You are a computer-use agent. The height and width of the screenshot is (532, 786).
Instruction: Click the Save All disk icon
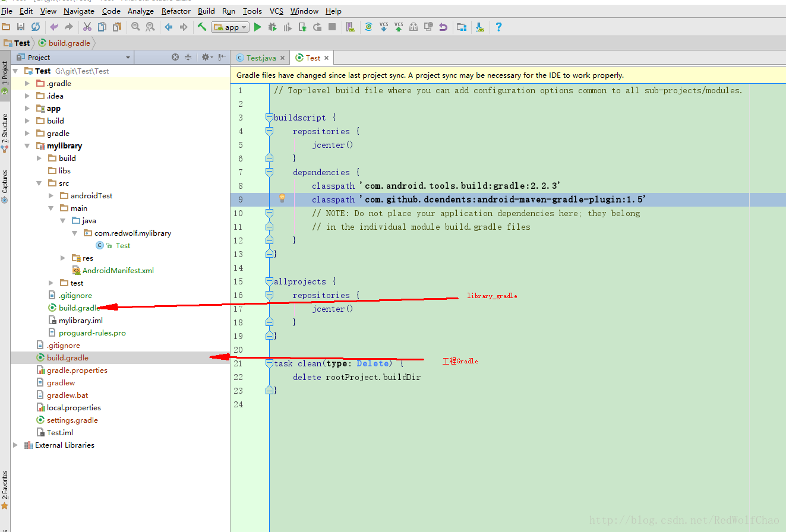[21, 27]
